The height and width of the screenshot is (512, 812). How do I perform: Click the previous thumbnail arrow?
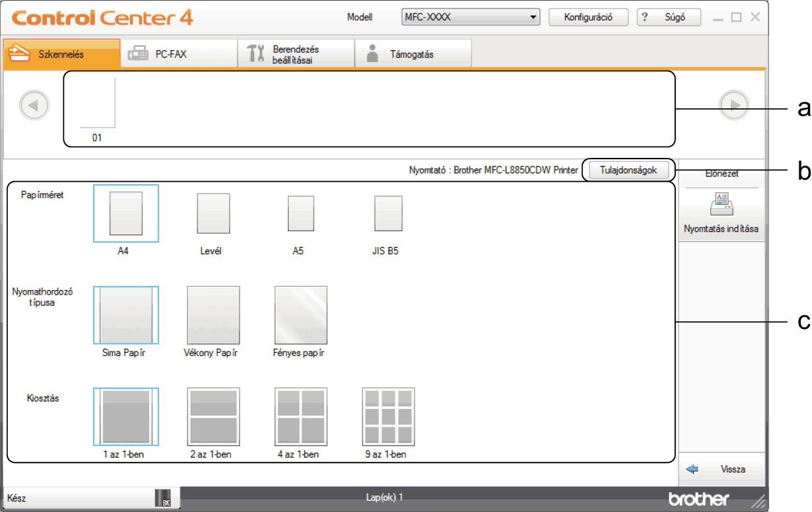[x=34, y=105]
